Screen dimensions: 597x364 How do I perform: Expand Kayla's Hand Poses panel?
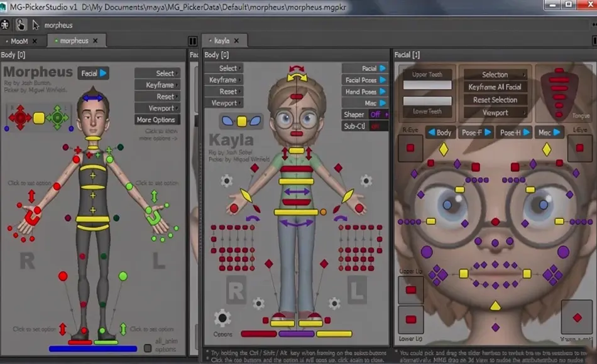coord(364,92)
